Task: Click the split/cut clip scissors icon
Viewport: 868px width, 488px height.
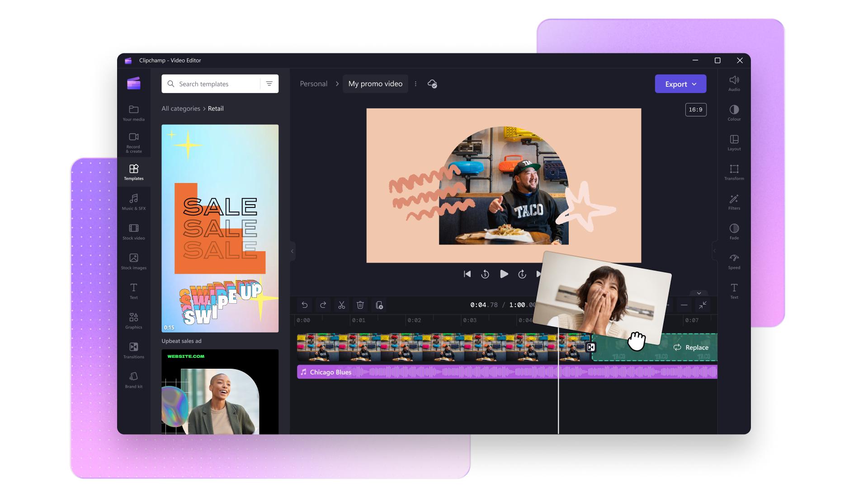Action: [x=341, y=305]
